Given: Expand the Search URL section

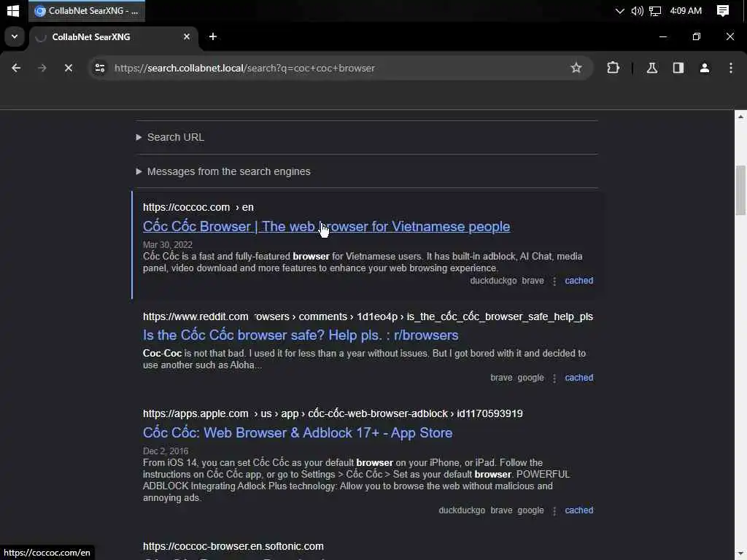Looking at the screenshot, I should [175, 137].
